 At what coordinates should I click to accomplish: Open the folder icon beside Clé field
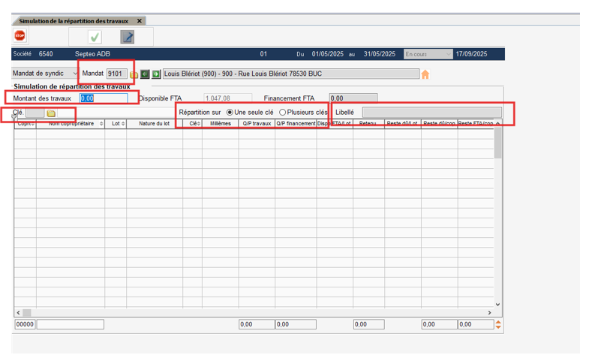pyautogui.click(x=51, y=113)
